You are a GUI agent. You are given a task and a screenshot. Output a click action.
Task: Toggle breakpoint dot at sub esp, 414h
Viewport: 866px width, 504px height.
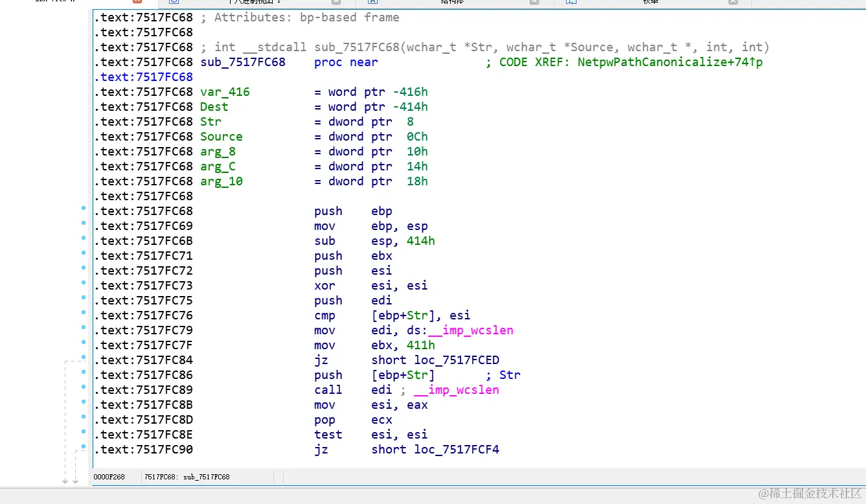84,238
